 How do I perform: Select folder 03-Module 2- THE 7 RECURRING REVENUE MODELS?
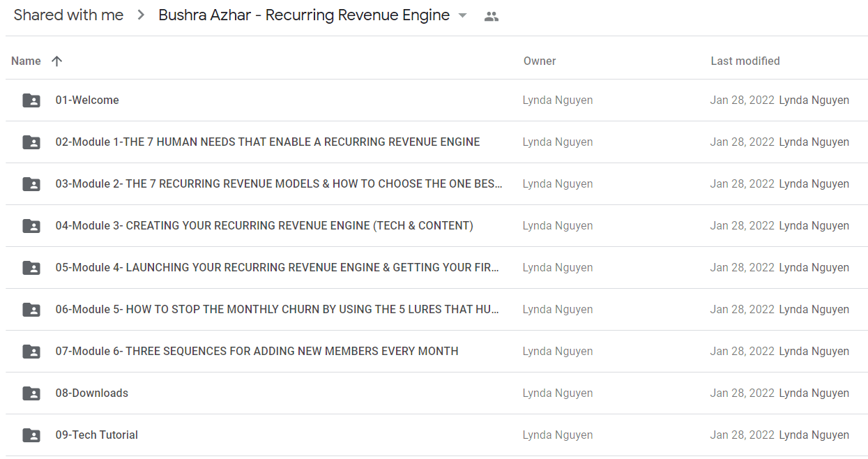click(x=279, y=184)
